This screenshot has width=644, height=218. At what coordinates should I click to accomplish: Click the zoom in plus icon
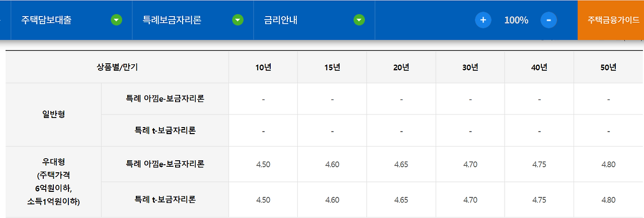tap(483, 20)
